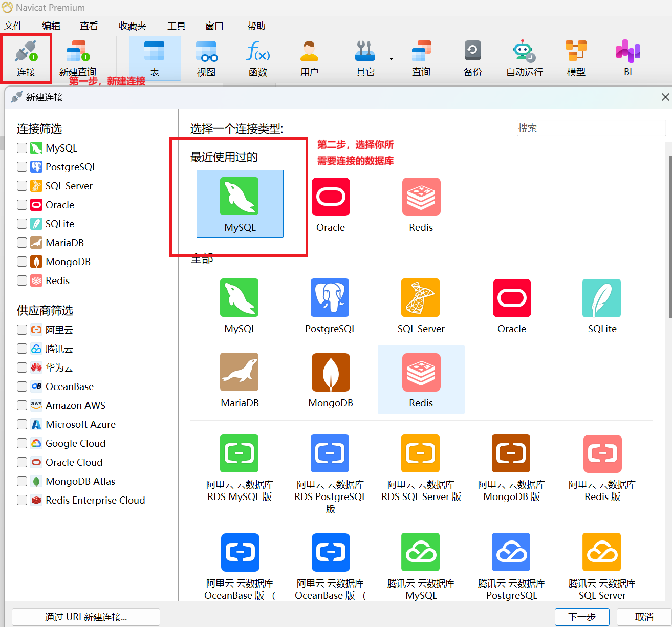Check the PostgreSQL connection filter checkbox
This screenshot has height=627, width=672.
22,167
